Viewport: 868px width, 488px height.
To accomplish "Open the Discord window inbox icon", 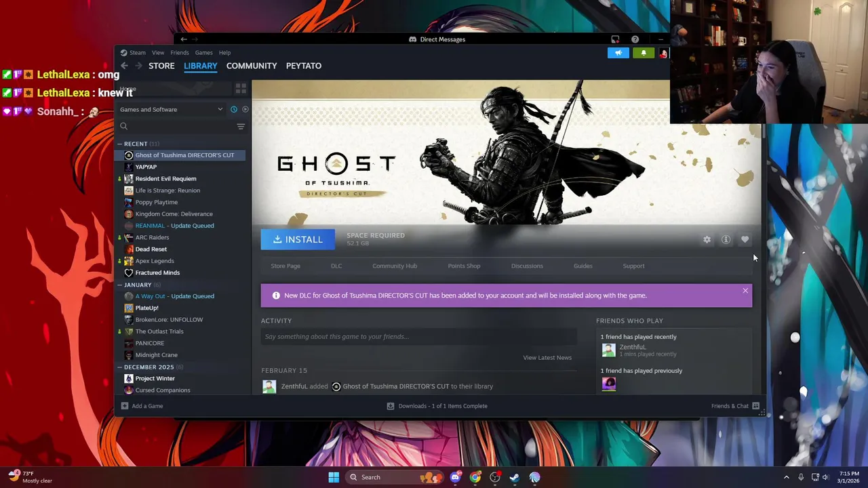I will [615, 39].
